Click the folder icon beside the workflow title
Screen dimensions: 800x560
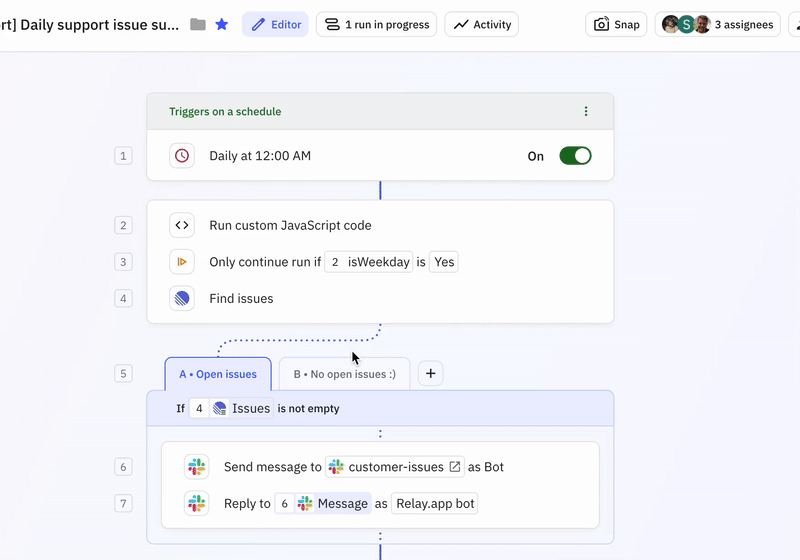(198, 24)
